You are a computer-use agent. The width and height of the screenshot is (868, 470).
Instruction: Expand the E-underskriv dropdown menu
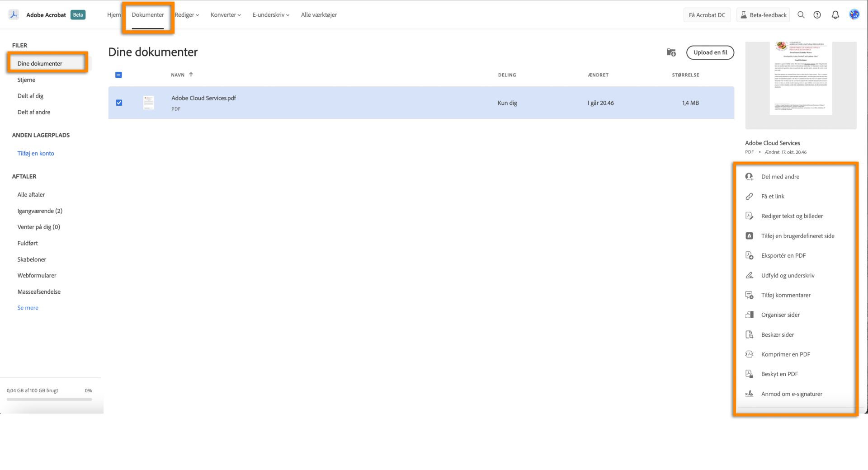(x=271, y=15)
